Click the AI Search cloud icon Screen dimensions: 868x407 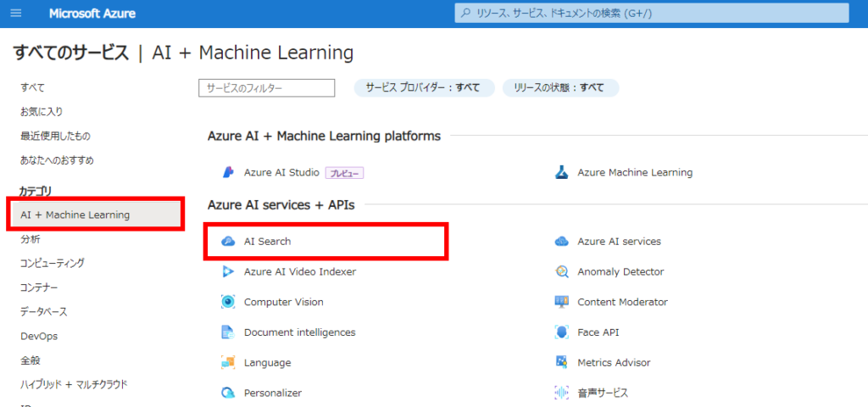point(228,242)
